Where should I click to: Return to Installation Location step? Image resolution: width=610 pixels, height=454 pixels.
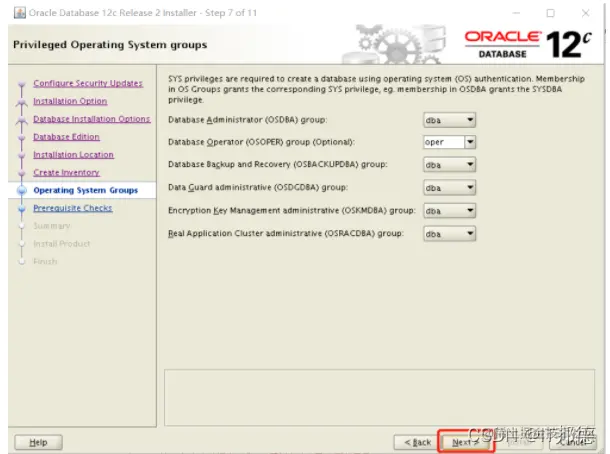coord(74,155)
